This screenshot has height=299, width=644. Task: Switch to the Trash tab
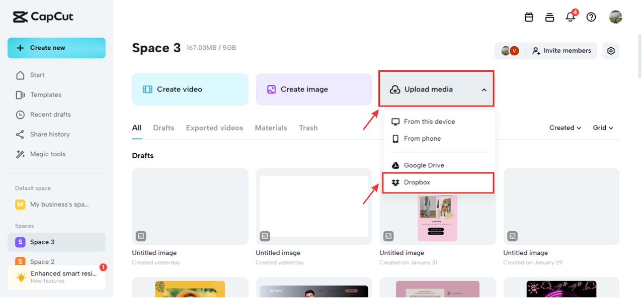[308, 128]
